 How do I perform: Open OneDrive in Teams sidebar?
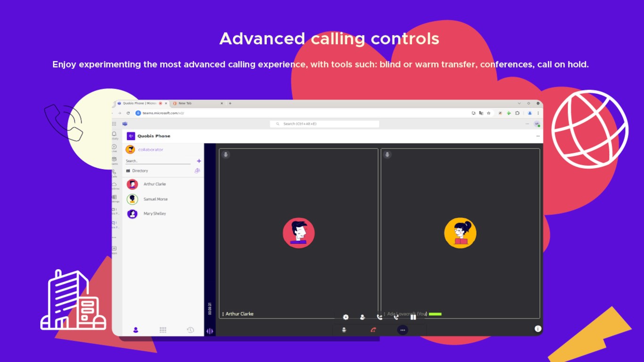[115, 186]
